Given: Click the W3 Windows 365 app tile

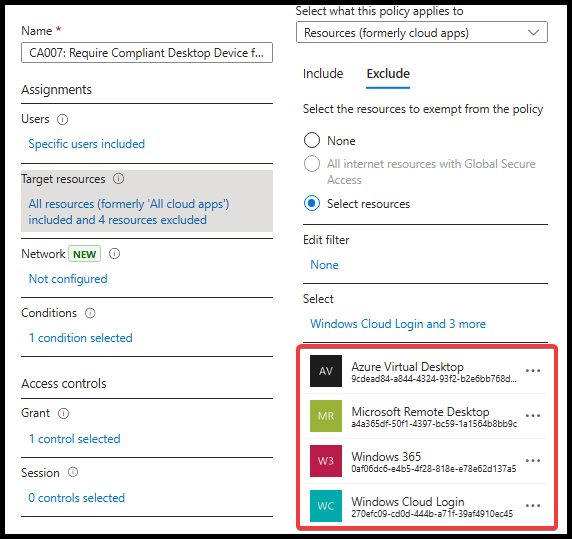Looking at the screenshot, I should coord(326,461).
